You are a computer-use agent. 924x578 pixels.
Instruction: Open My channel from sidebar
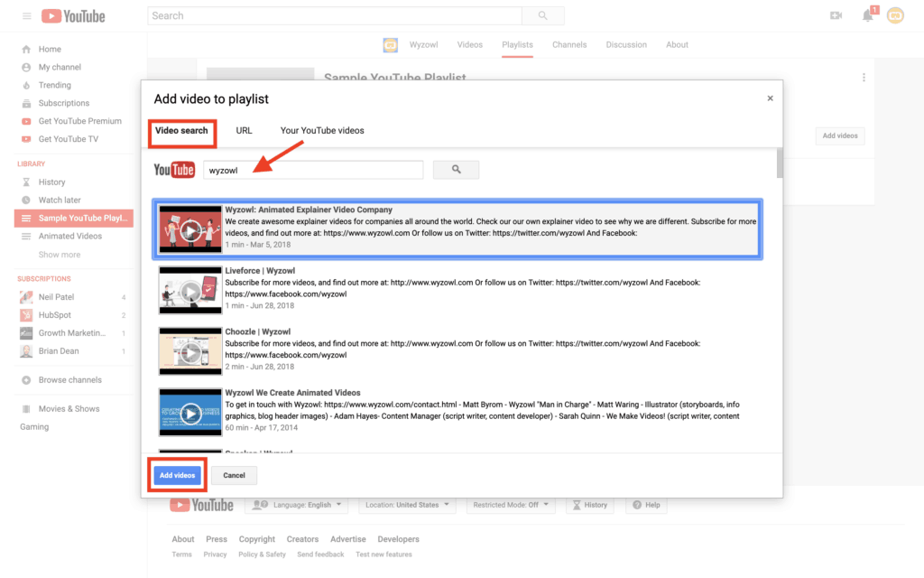tap(60, 67)
